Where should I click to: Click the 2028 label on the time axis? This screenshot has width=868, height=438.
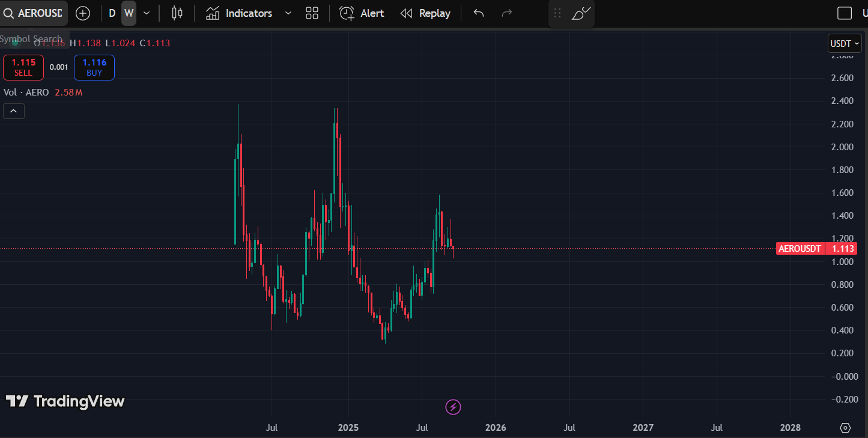[790, 428]
